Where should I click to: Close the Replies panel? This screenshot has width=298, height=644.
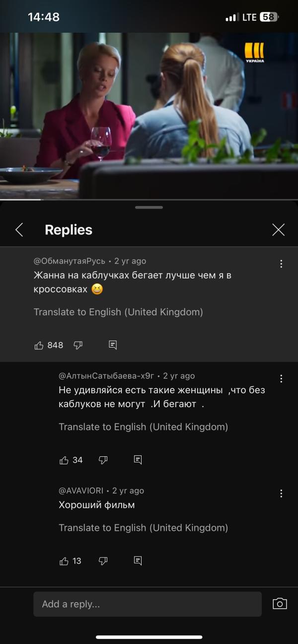[279, 229]
